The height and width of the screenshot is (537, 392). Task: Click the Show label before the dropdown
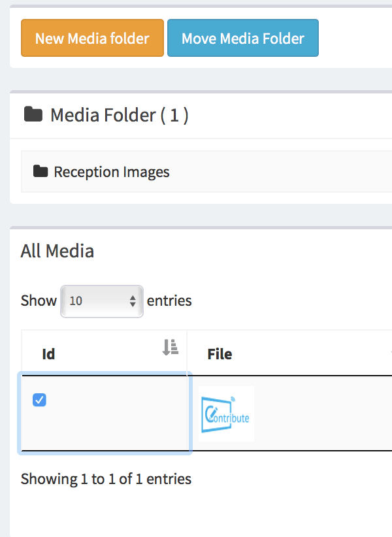click(x=39, y=301)
